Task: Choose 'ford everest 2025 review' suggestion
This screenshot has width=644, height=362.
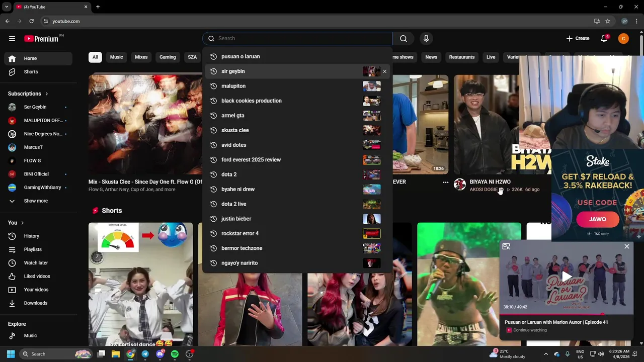Action: pyautogui.click(x=297, y=160)
